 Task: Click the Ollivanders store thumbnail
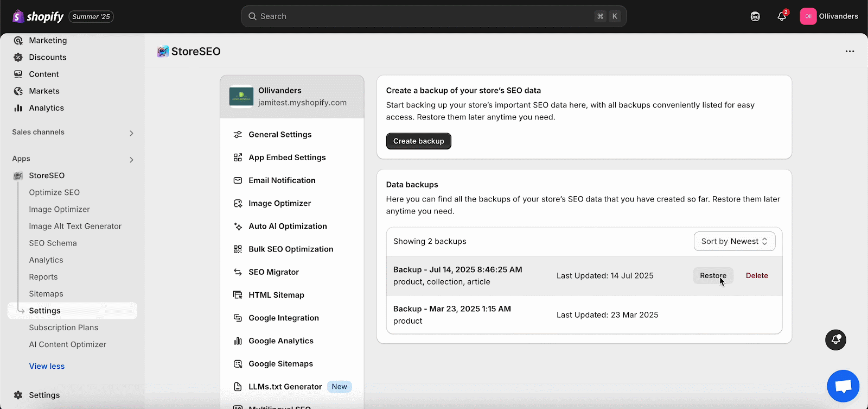point(241,97)
